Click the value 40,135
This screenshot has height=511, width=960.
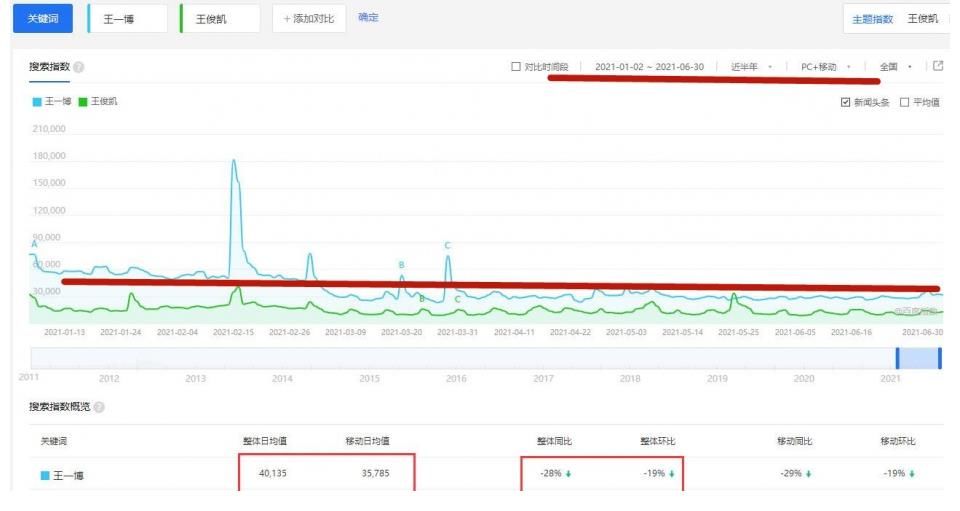[x=272, y=473]
